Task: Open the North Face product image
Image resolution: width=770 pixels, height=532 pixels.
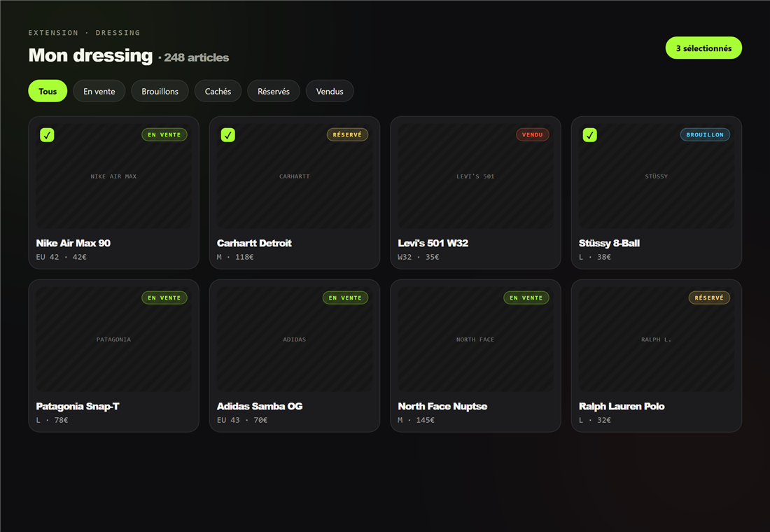Action: (475, 339)
